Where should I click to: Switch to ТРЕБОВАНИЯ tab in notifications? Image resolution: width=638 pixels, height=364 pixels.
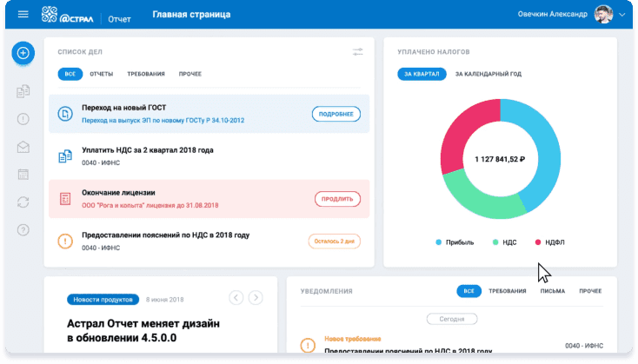[507, 291]
